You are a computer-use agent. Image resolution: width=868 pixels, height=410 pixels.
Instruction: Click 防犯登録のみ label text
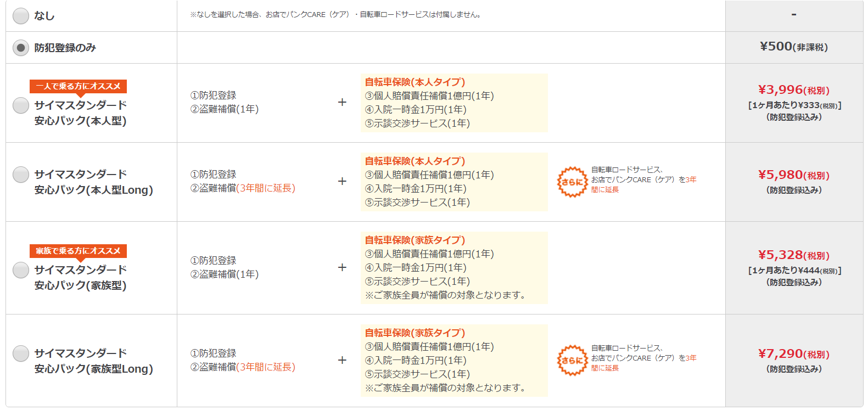[x=65, y=48]
